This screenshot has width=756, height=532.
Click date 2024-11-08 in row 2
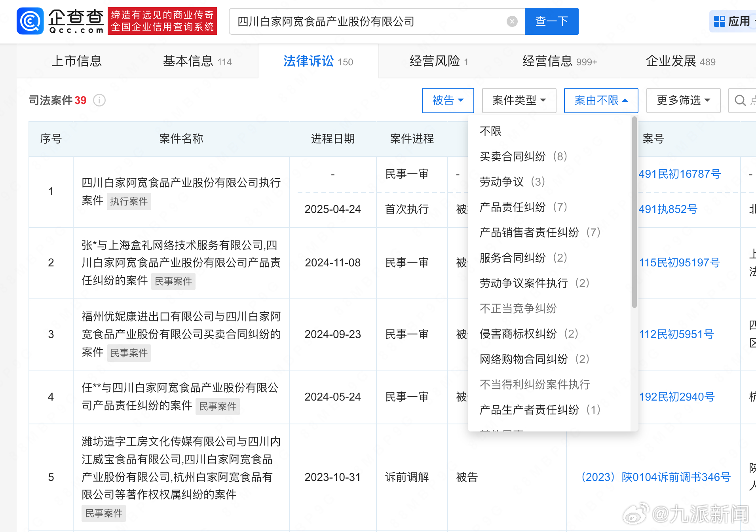(x=332, y=263)
